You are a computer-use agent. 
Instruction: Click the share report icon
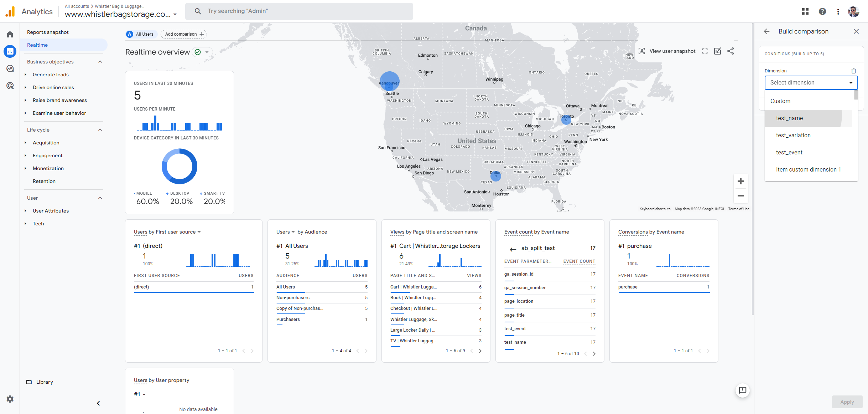[731, 51]
